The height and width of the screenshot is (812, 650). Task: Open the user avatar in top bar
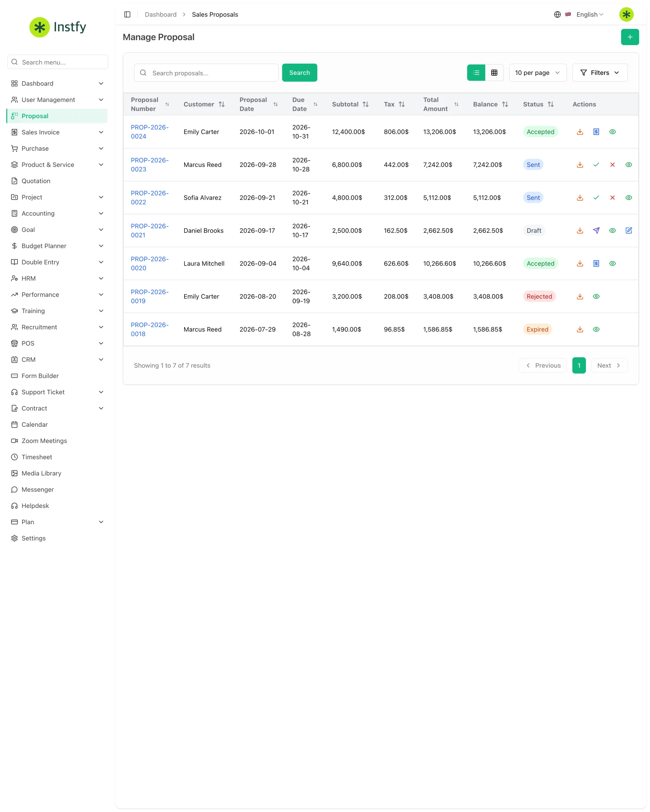[626, 14]
